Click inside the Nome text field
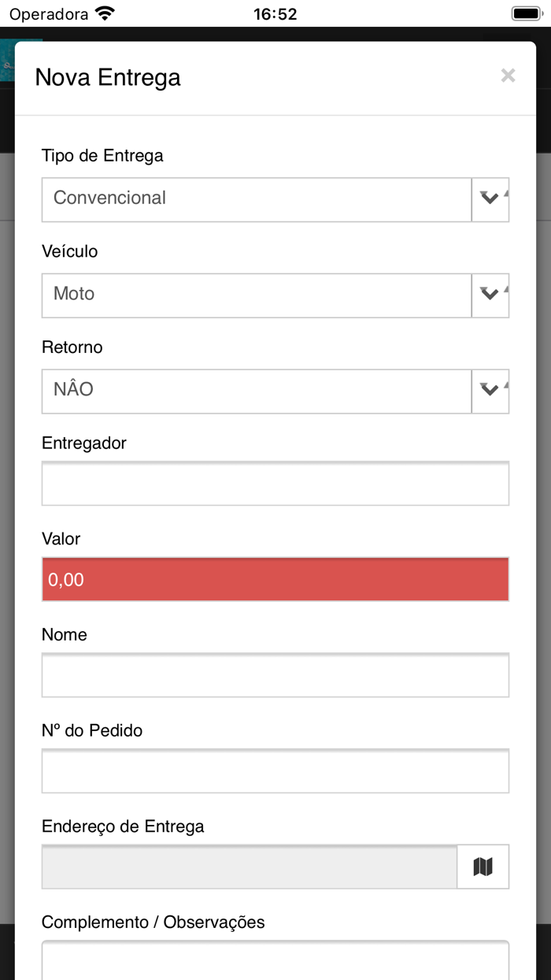 point(275,675)
